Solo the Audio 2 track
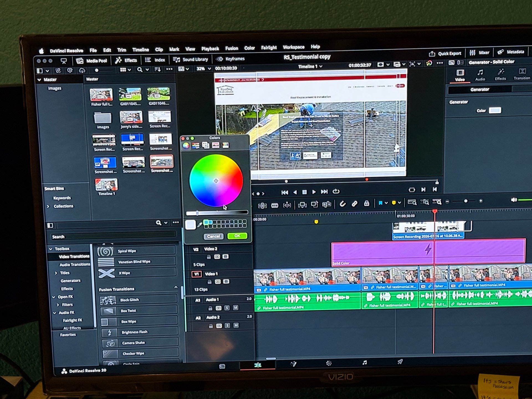The height and width of the screenshot is (399, 532). (227, 326)
